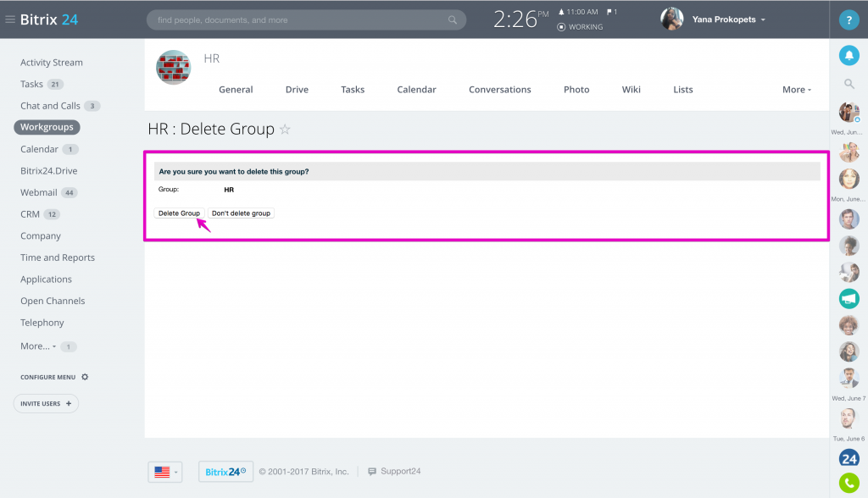868x498 pixels.
Task: Click the Bitrix24 blue 24 icon in sidebar
Action: [x=849, y=458]
